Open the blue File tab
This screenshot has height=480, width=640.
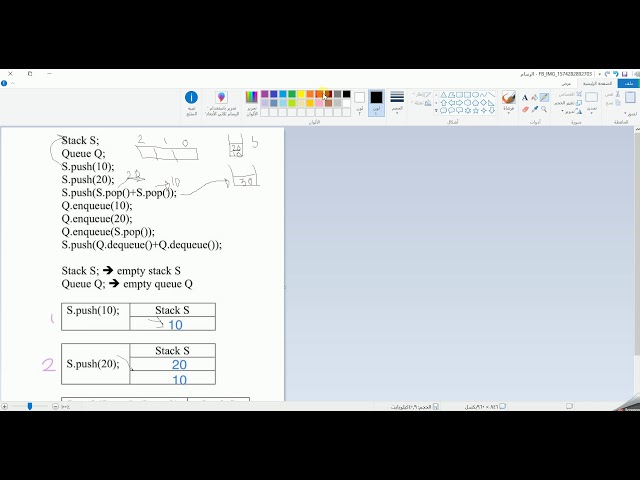click(x=629, y=83)
